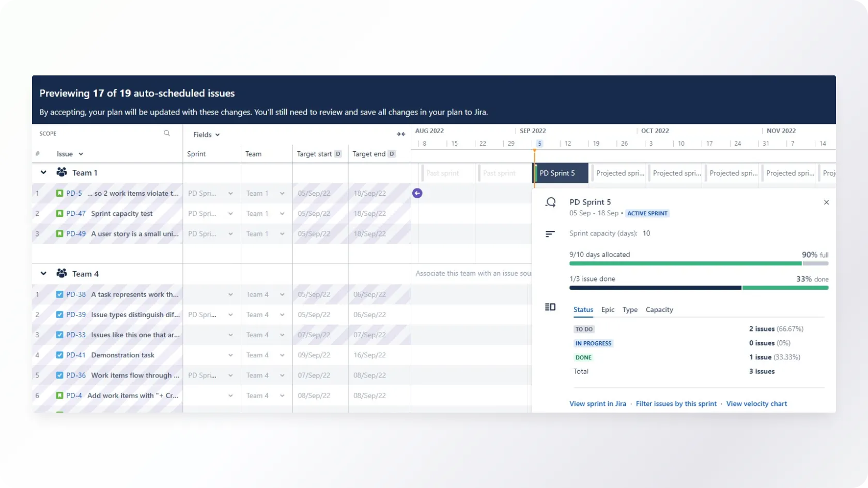
Task: Open the View velocity chart link
Action: click(756, 404)
